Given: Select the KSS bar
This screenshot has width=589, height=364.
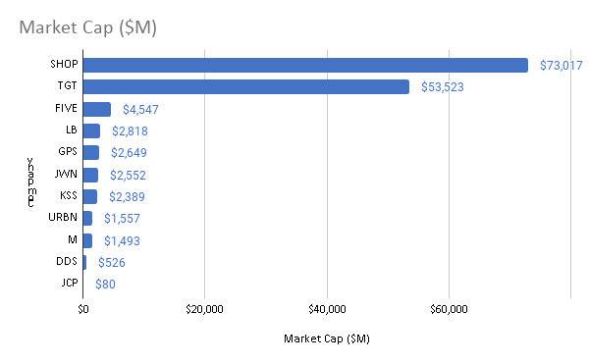Looking at the screenshot, I should click(90, 196).
